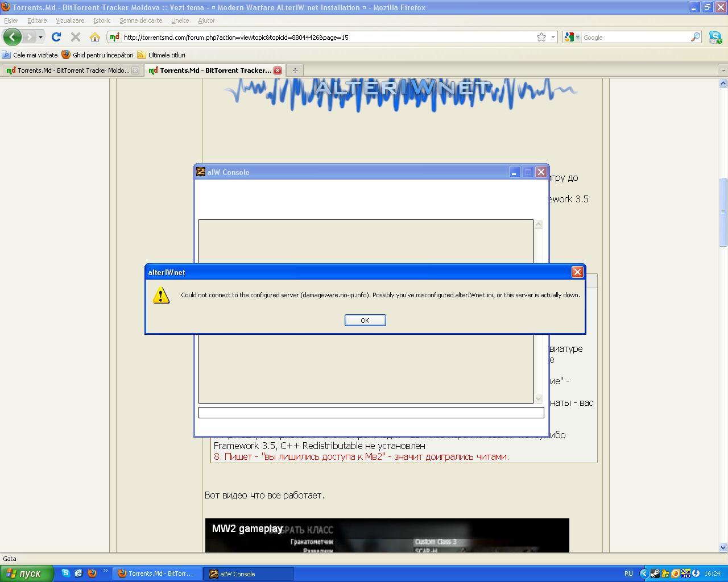Open the Istoric menu
728x582 pixels.
click(102, 20)
